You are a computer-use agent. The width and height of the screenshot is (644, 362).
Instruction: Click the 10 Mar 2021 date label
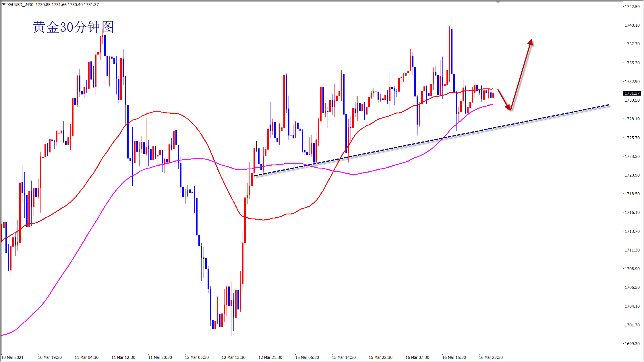pos(13,357)
